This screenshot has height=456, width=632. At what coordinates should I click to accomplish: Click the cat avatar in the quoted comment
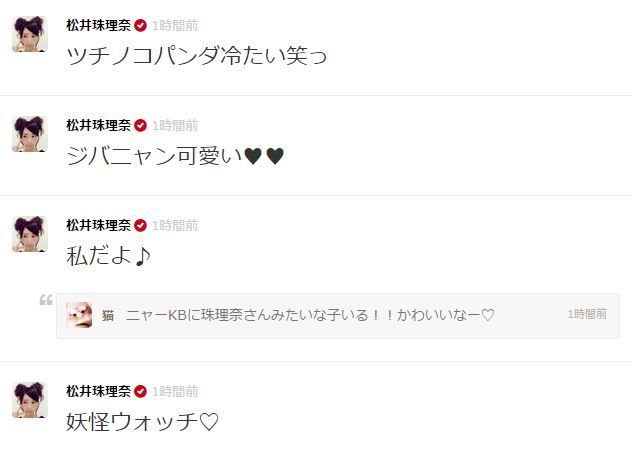(x=79, y=315)
